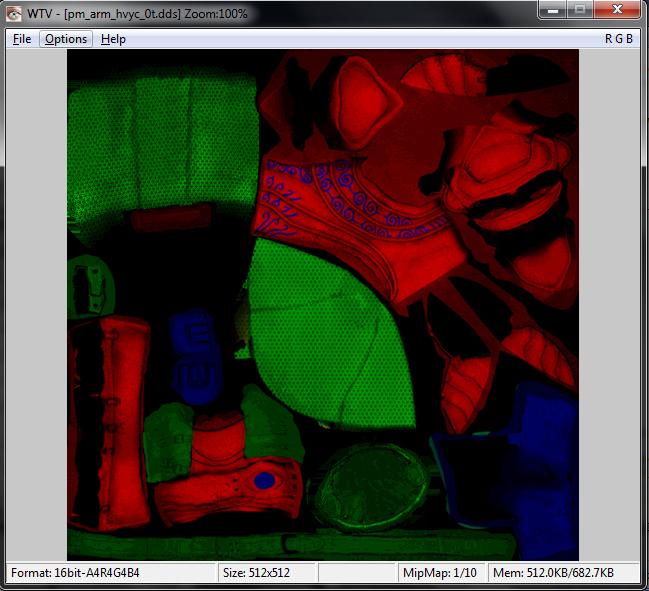Click the WTV application icon in title bar
This screenshot has height=591, width=649.
point(14,13)
